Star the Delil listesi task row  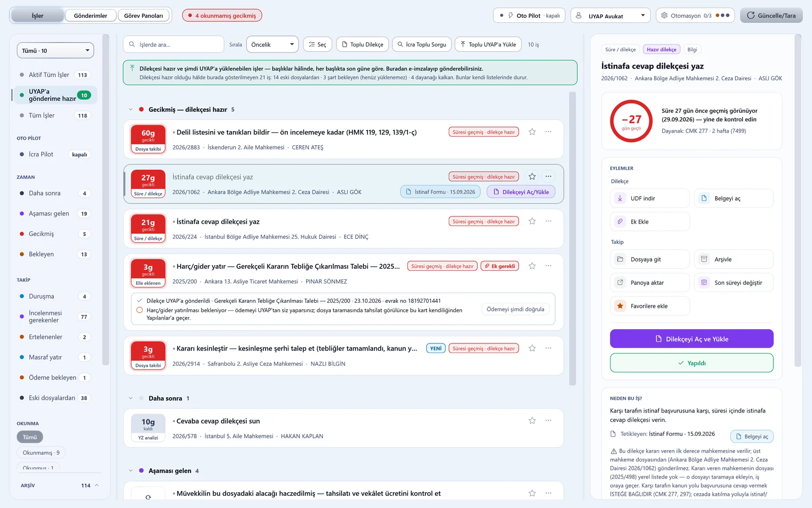532,132
